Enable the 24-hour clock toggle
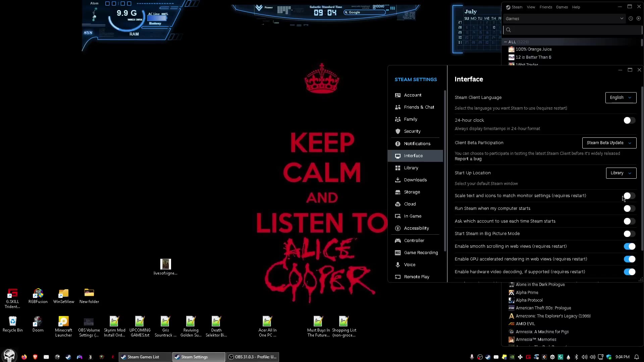This screenshot has height=362, width=644. point(629,120)
